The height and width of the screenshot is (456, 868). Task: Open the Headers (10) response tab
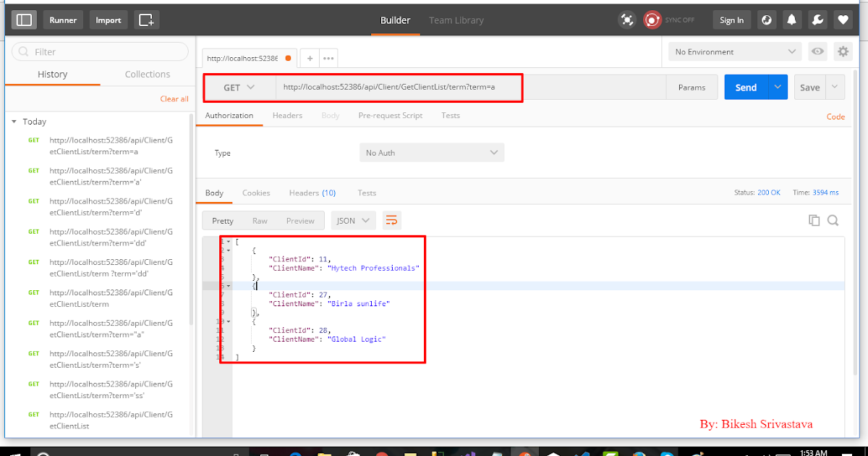click(312, 193)
